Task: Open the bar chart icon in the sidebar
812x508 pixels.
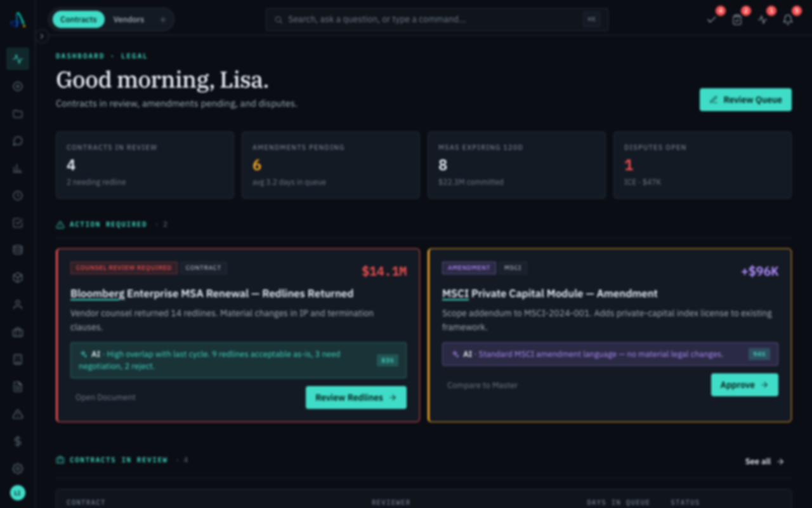Action: click(18, 168)
